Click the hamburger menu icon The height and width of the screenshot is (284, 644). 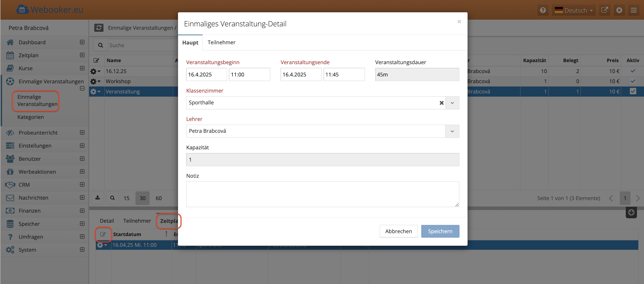point(633,10)
